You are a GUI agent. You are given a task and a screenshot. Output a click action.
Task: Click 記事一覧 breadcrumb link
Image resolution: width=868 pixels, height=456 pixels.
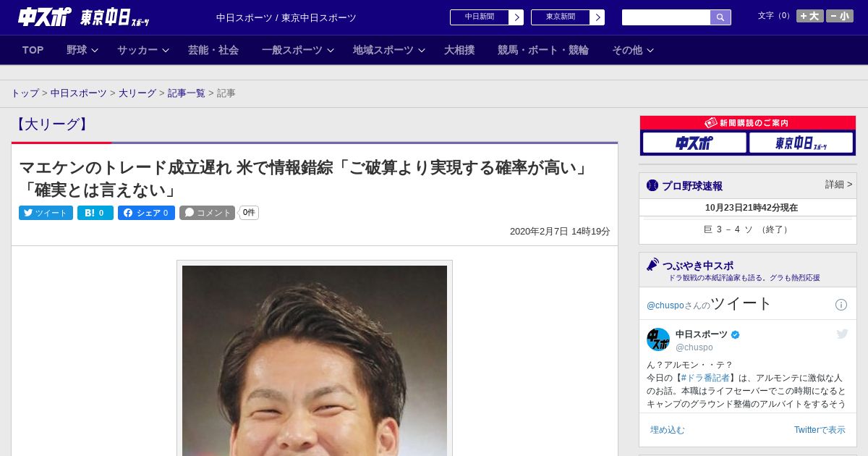coord(187,93)
